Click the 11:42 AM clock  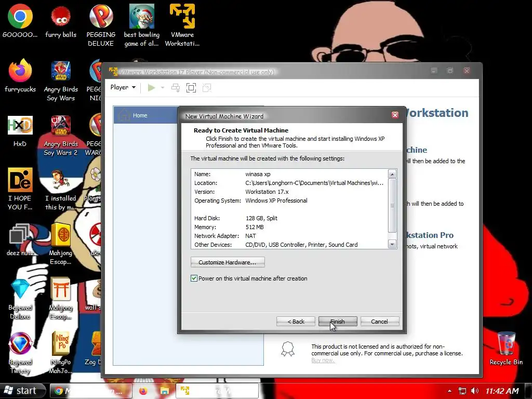coord(502,391)
